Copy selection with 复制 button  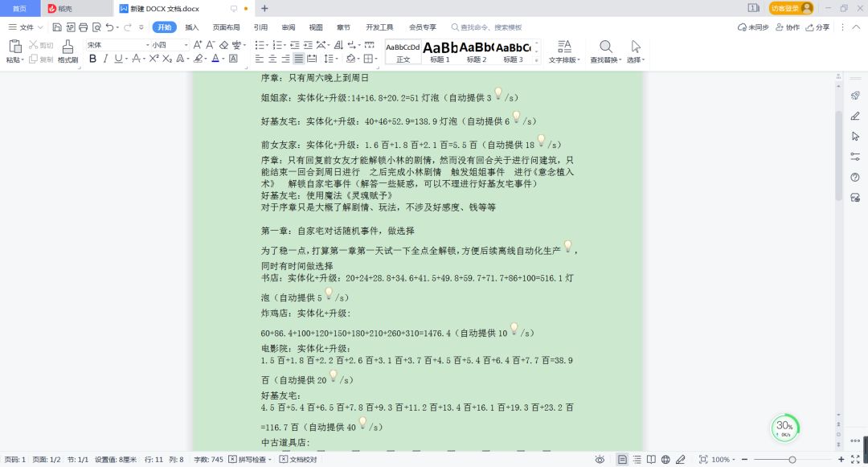coord(41,59)
